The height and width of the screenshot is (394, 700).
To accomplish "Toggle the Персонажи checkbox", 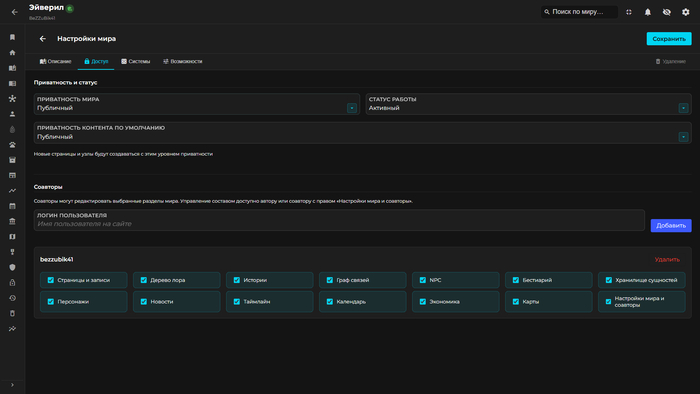I will coord(50,302).
